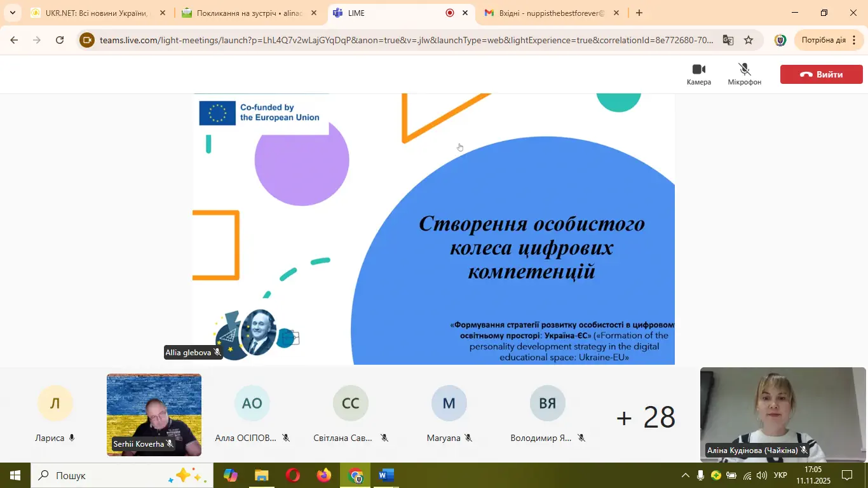Turn on the Камера button
This screenshot has width=868, height=488.
698,74
